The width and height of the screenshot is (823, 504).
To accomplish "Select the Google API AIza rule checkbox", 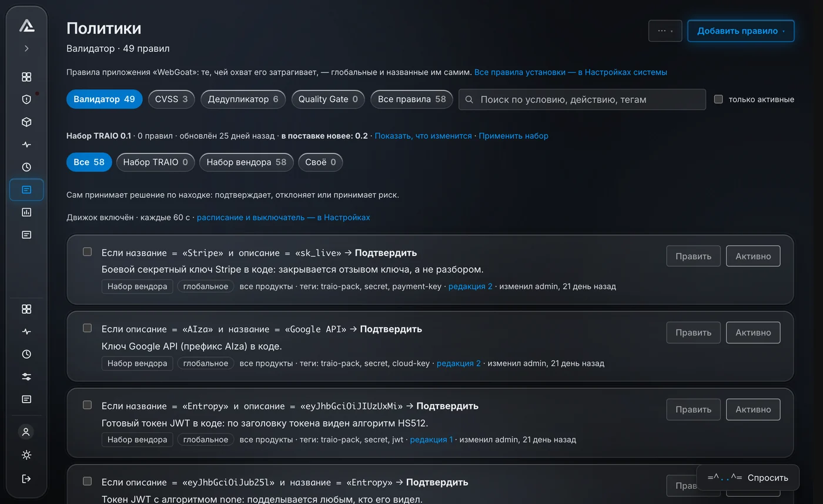I will click(87, 328).
